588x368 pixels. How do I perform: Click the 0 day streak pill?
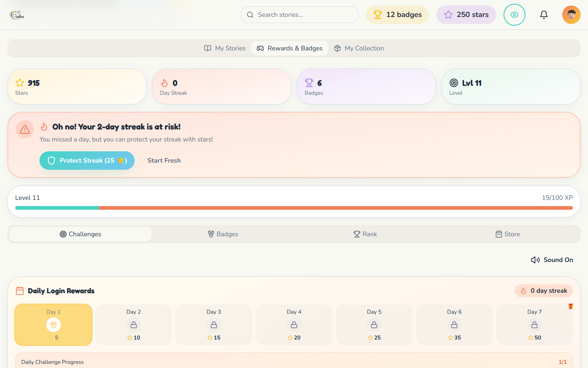click(x=543, y=291)
